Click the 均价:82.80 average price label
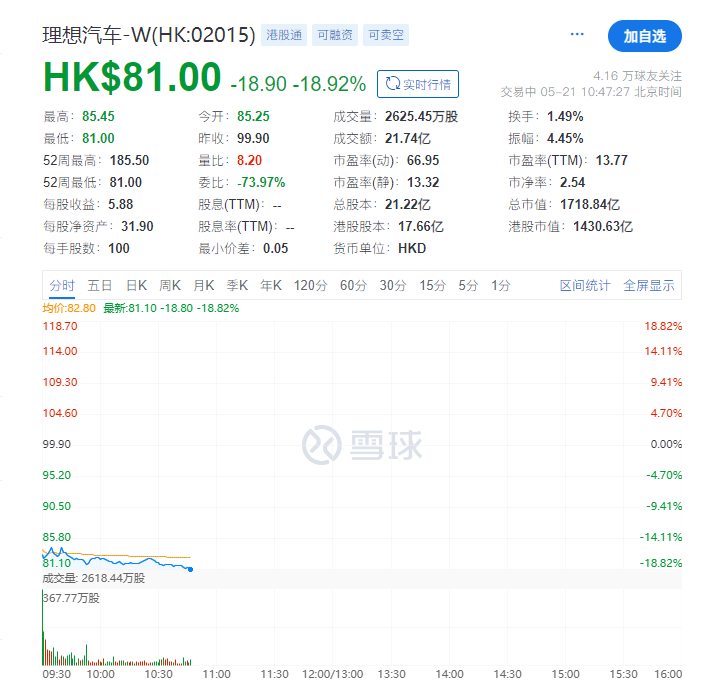This screenshot has height=682, width=716. (x=69, y=308)
